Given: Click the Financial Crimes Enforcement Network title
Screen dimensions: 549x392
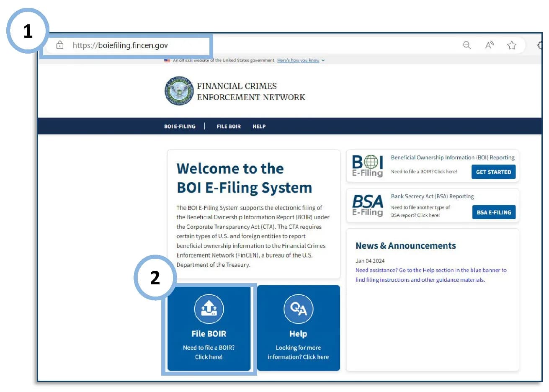Looking at the screenshot, I should (251, 91).
